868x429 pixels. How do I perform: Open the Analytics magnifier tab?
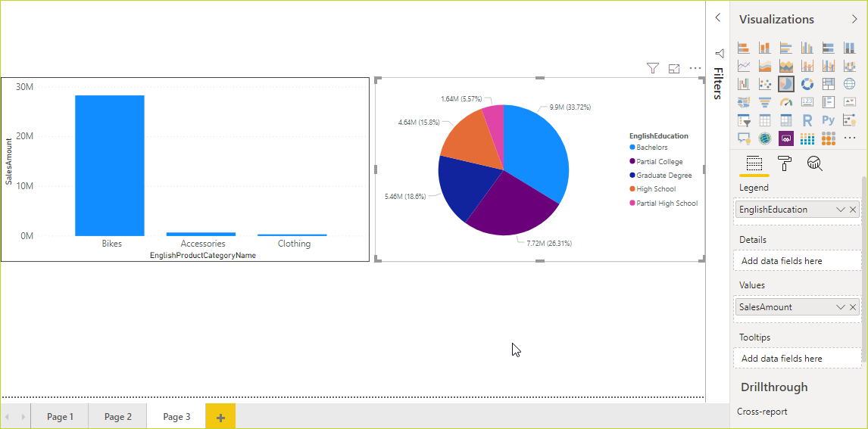click(814, 163)
